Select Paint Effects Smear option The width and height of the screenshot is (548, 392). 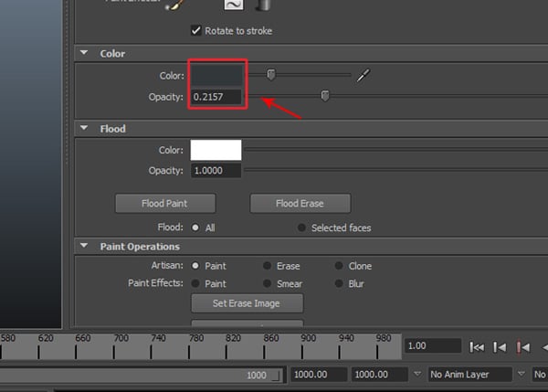(x=267, y=283)
